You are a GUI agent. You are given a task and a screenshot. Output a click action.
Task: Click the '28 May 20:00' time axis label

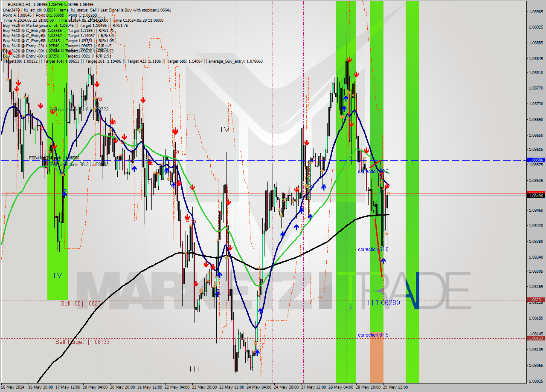(x=368, y=387)
